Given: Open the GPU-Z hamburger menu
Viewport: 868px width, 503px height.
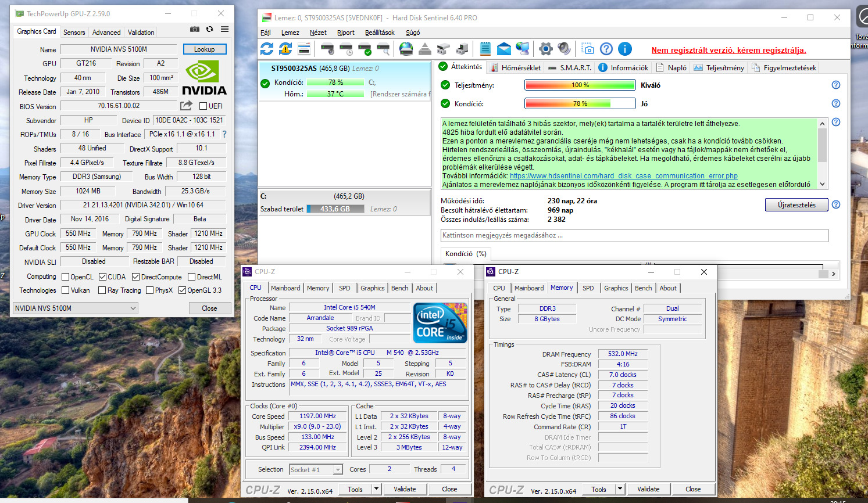Looking at the screenshot, I should [224, 29].
